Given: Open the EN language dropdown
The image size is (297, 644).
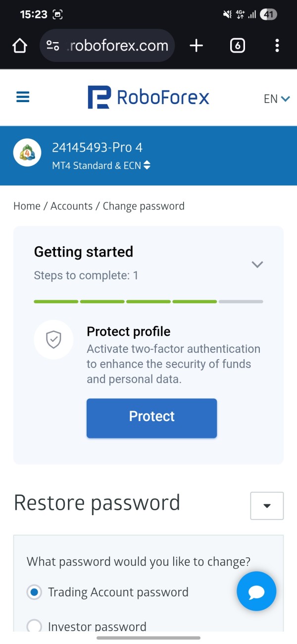Looking at the screenshot, I should click(276, 99).
